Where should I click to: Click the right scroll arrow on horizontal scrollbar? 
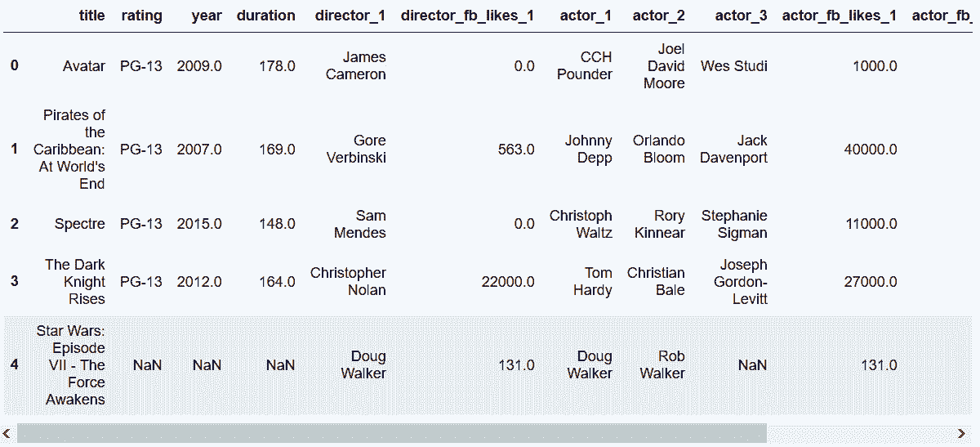pos(961,432)
